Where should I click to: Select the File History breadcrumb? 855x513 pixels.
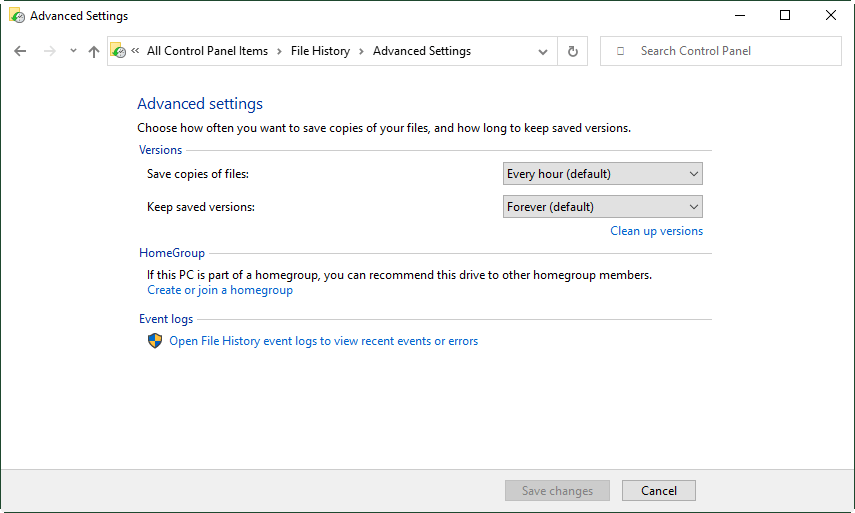320,51
